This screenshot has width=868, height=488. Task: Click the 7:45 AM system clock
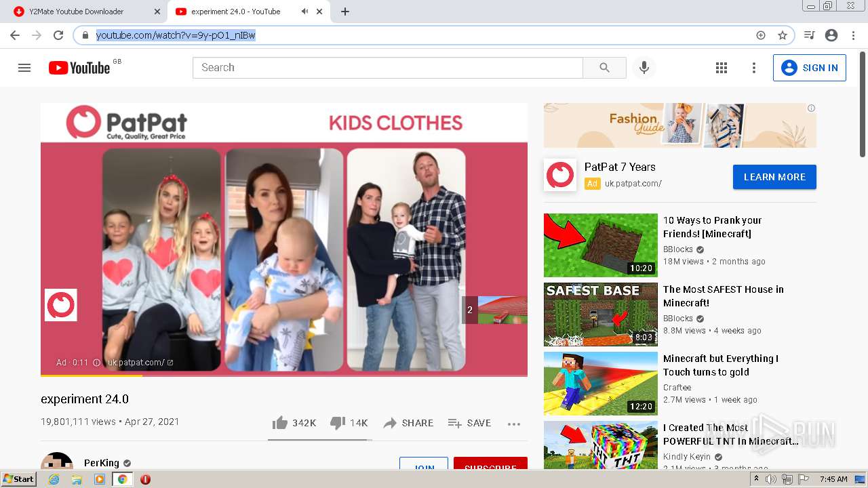coord(833,479)
